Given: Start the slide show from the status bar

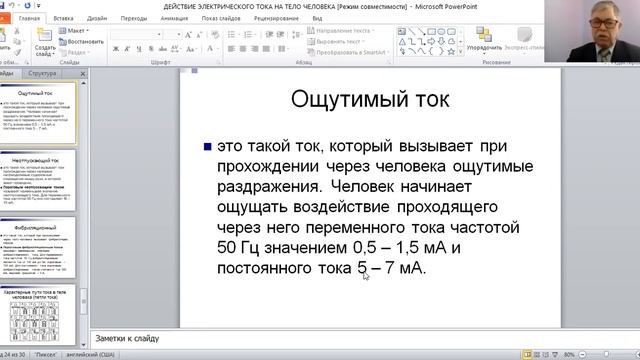Looking at the screenshot, I should [x=555, y=355].
